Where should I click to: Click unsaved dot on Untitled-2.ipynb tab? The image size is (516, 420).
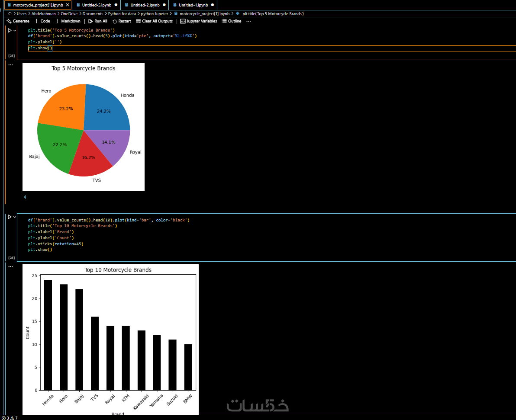click(x=164, y=5)
